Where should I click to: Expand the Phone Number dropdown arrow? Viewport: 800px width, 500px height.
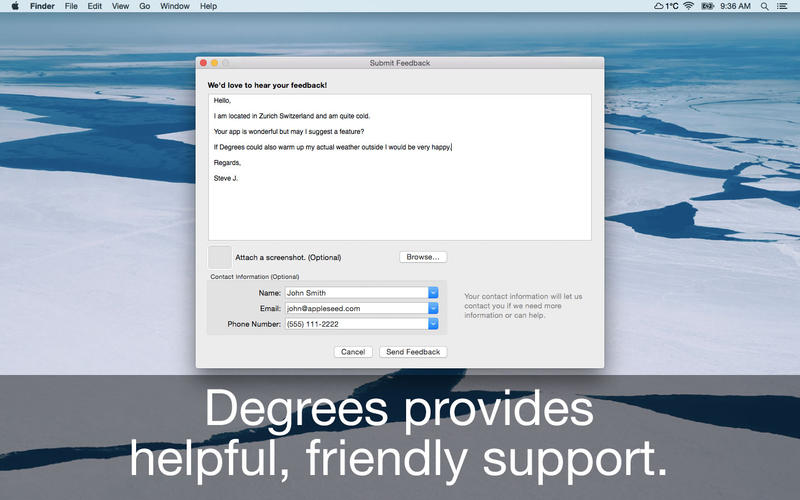433,324
